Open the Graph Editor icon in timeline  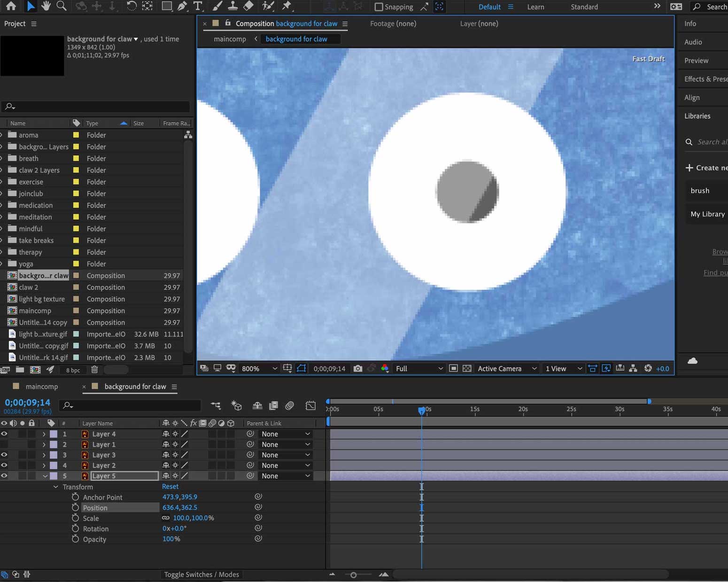[310, 405]
